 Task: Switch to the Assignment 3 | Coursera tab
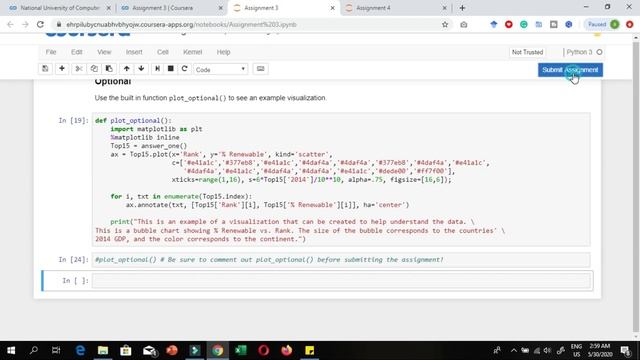tap(171, 8)
